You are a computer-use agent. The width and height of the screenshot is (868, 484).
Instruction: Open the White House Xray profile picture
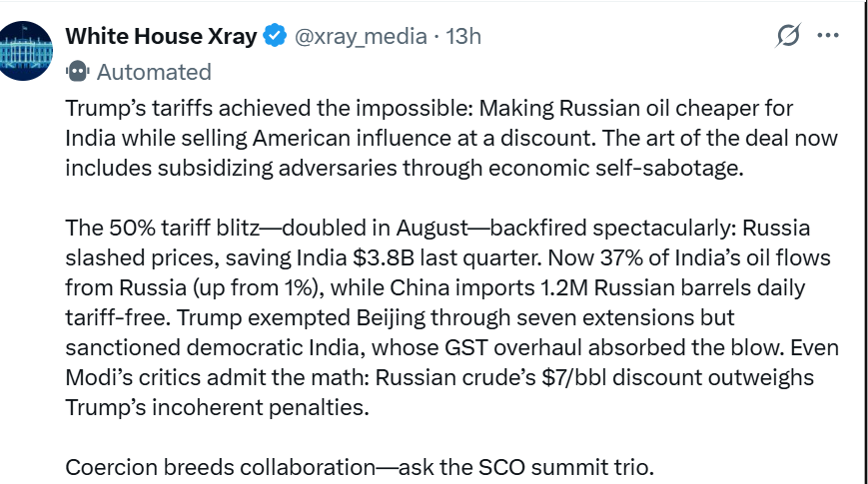pos(24,51)
